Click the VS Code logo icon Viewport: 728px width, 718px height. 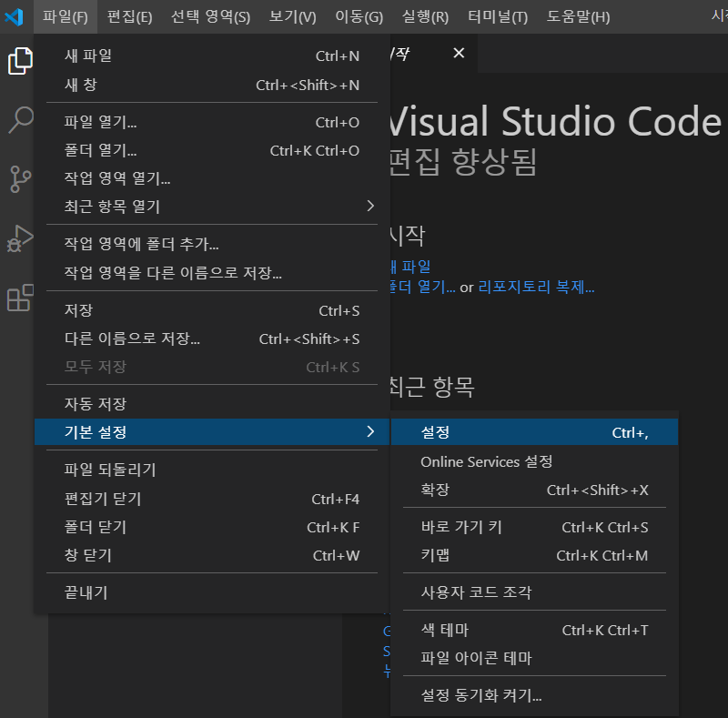(14, 16)
